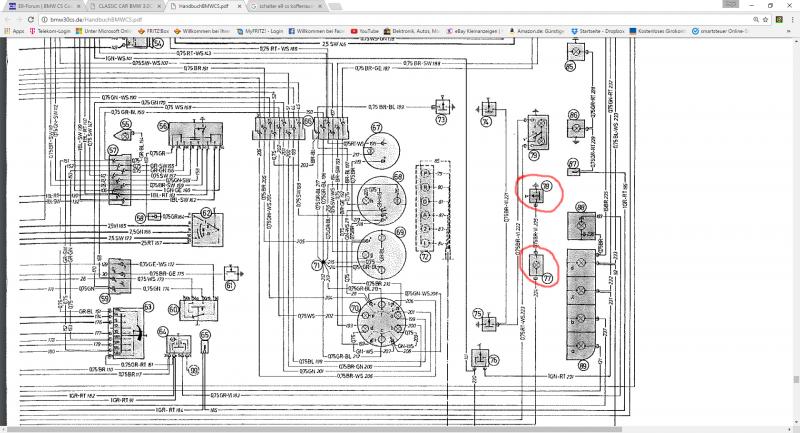Image resolution: width=800 pixels, height=433 pixels.
Task: Open the Apps shortcut in bookmarks bar
Action: pyautogui.click(x=14, y=31)
